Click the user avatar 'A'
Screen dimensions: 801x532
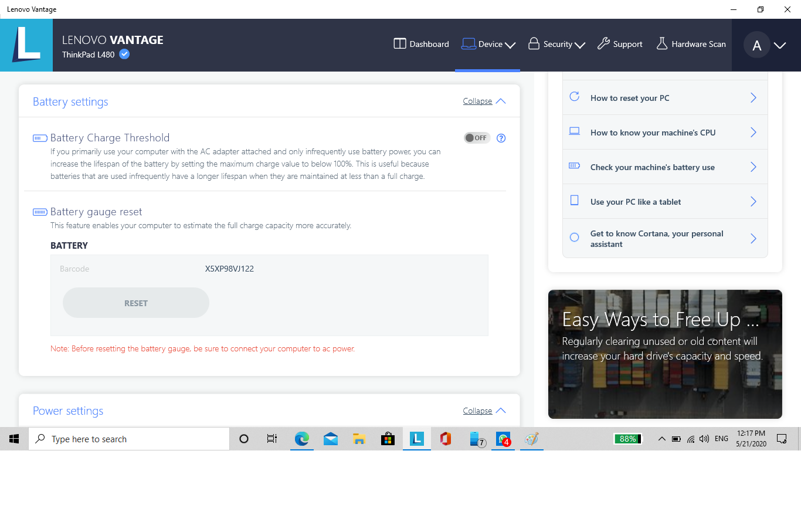coord(757,45)
